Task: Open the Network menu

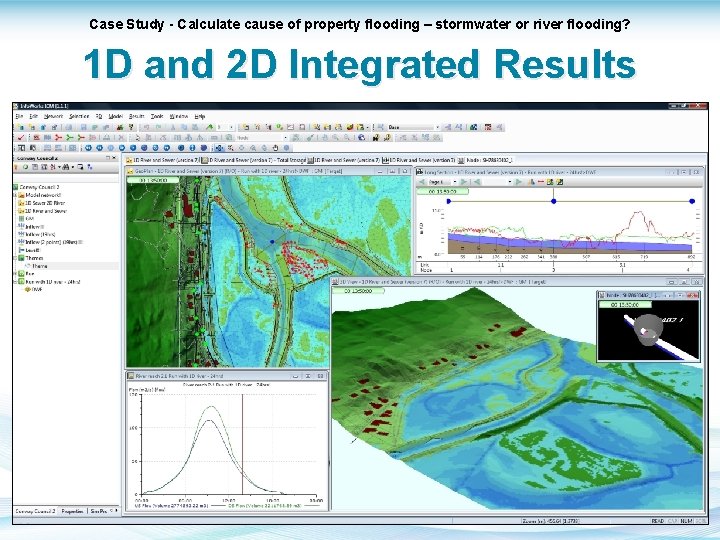Action: 53,116
